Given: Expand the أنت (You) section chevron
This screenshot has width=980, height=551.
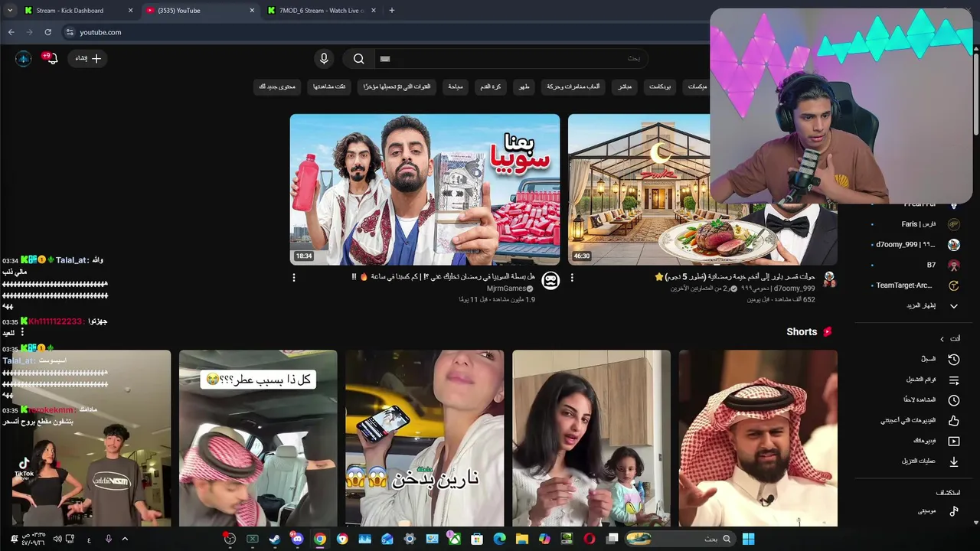Looking at the screenshot, I should tap(942, 339).
